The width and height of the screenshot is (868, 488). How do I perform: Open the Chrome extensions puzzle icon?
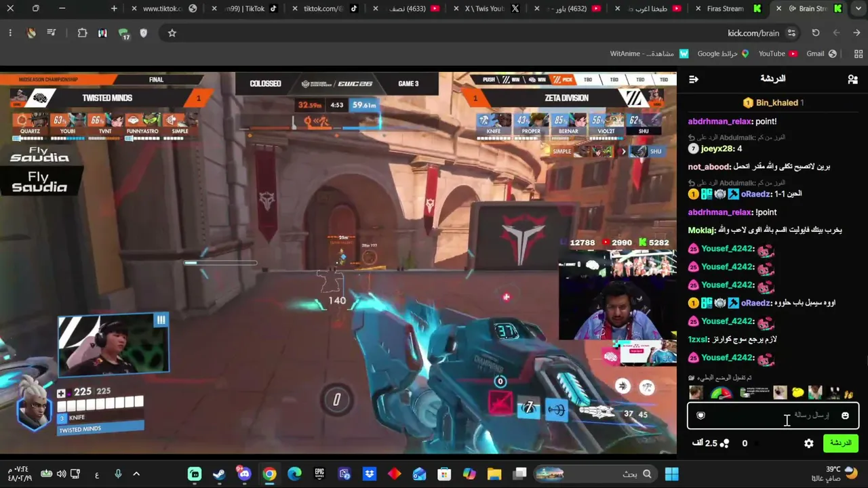tap(82, 33)
